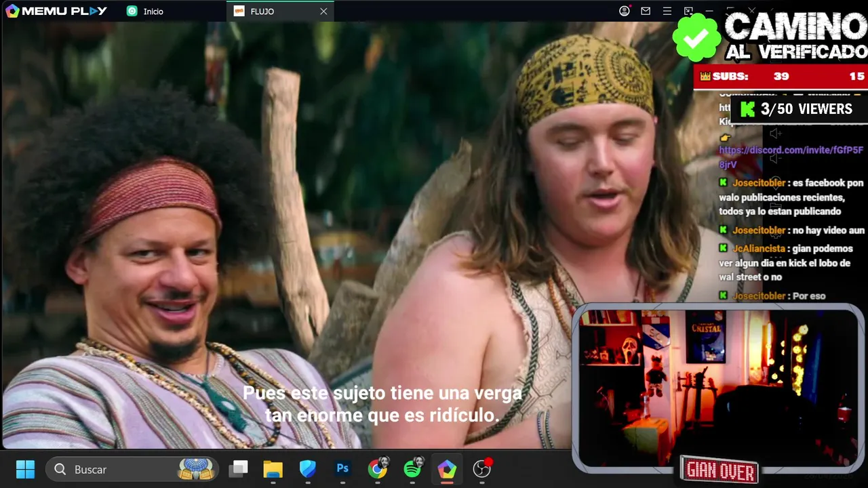This screenshot has width=868, height=488.
Task: Click the webcam overlay thumbnail
Action: [717, 387]
